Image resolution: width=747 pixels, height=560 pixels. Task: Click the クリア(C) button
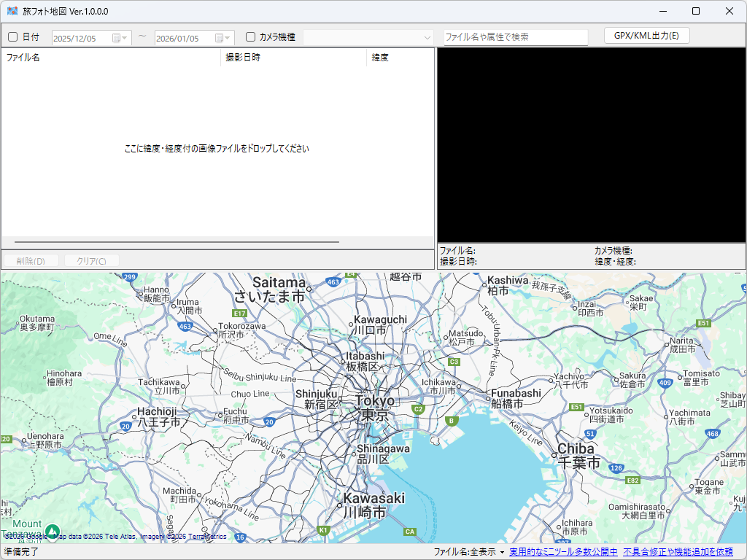pyautogui.click(x=90, y=260)
